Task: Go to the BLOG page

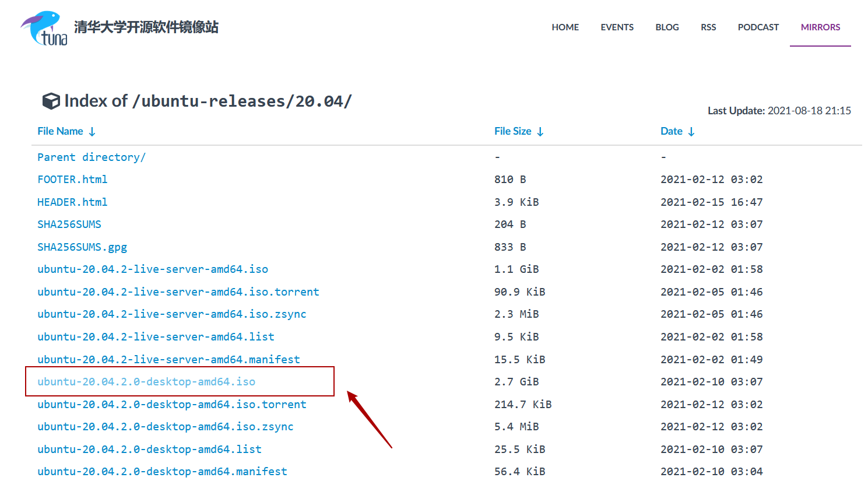Action: coord(667,27)
